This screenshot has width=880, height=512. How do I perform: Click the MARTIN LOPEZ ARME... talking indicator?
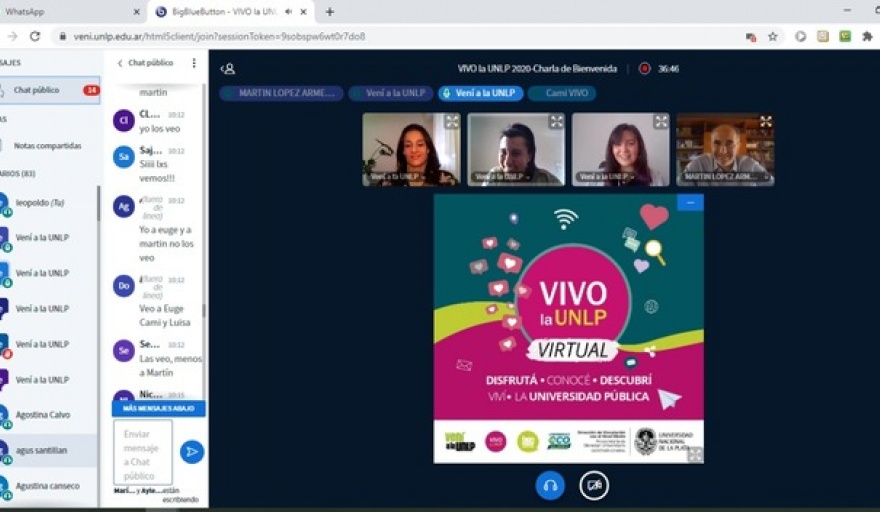pos(281,93)
